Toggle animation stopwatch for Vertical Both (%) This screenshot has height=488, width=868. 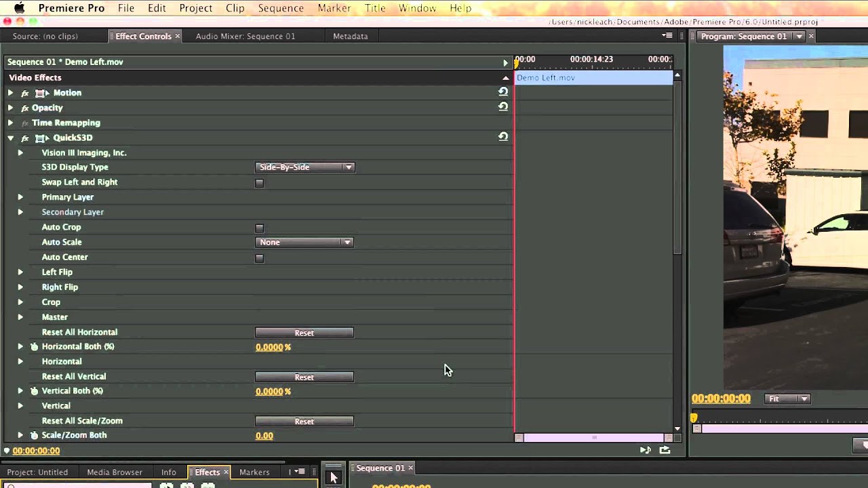[x=34, y=391]
